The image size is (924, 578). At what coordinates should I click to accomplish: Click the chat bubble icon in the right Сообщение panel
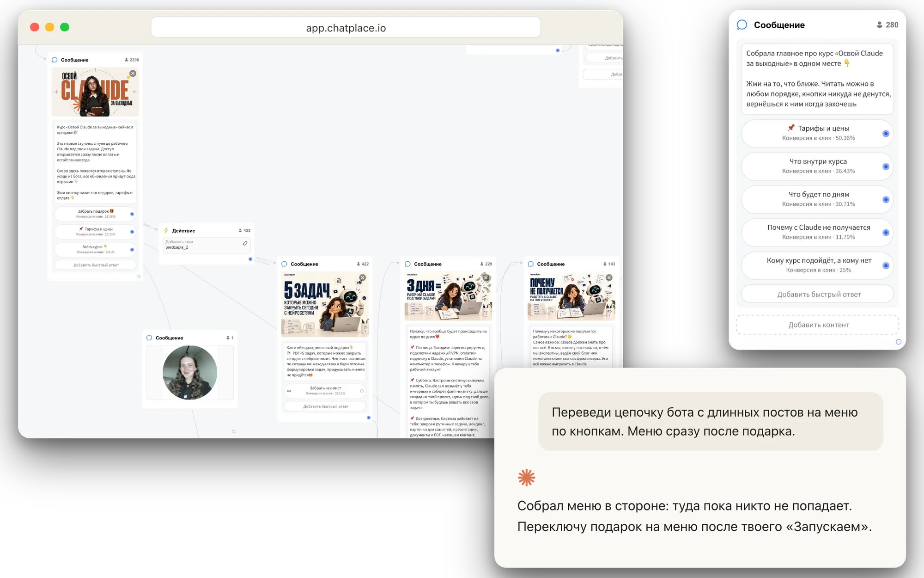[742, 25]
